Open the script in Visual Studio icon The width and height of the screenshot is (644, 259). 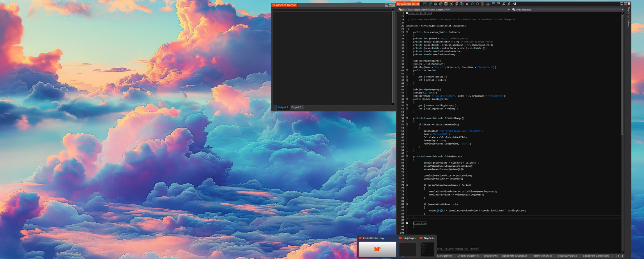click(514, 4)
